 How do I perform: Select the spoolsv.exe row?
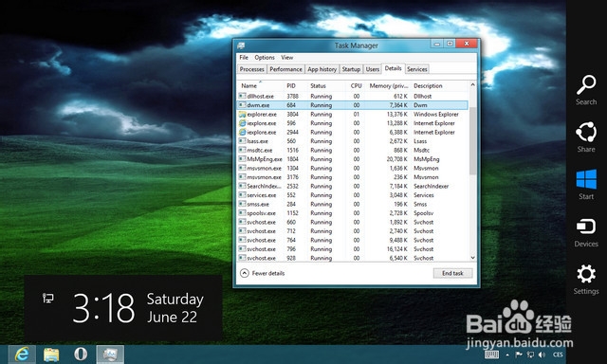coord(353,213)
